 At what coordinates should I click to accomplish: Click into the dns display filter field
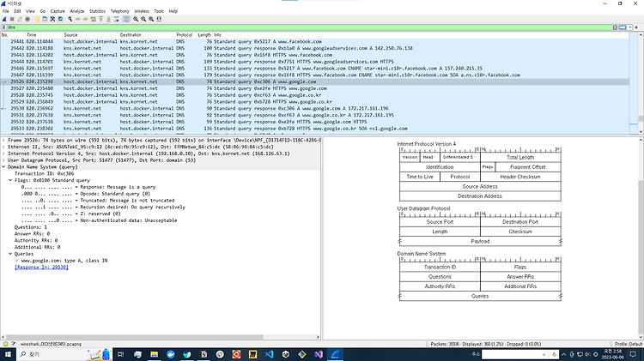point(308,27)
